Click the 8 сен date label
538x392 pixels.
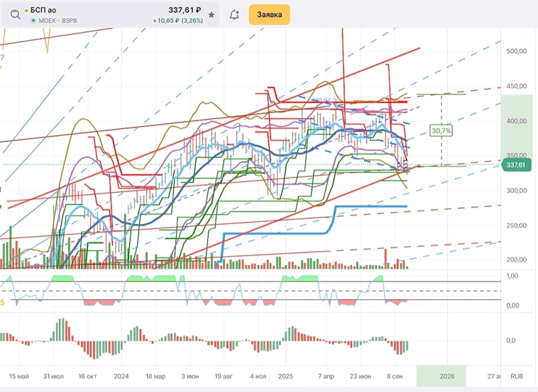click(395, 376)
